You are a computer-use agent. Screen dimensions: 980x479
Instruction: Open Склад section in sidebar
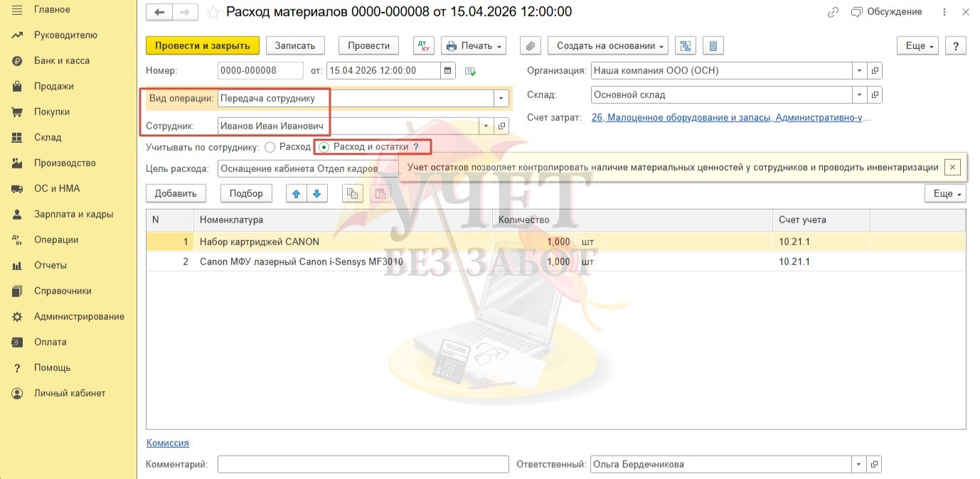coord(48,137)
